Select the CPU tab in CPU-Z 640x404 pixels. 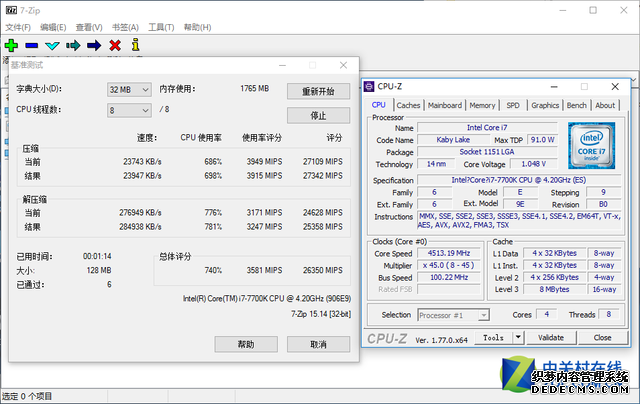(x=378, y=105)
